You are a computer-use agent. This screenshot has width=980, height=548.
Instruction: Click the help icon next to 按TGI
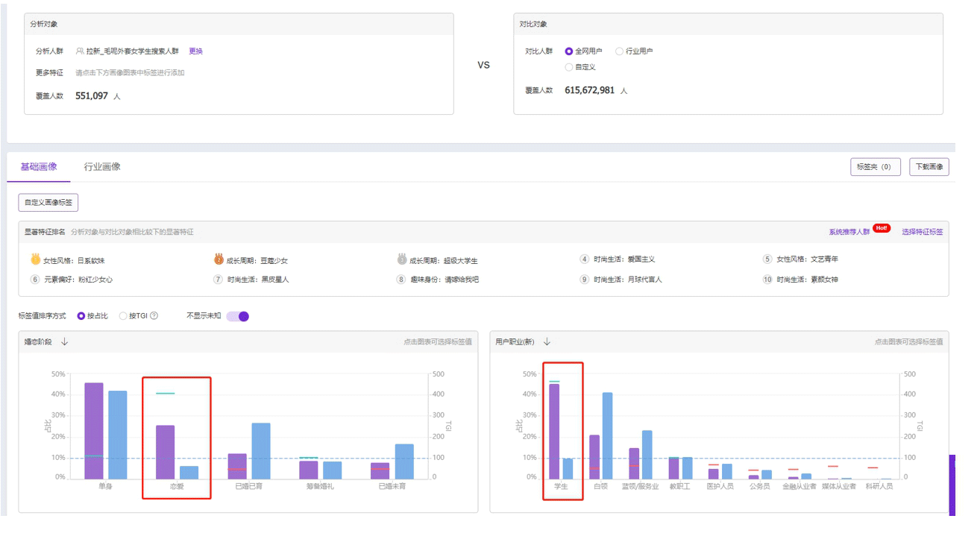pos(154,316)
